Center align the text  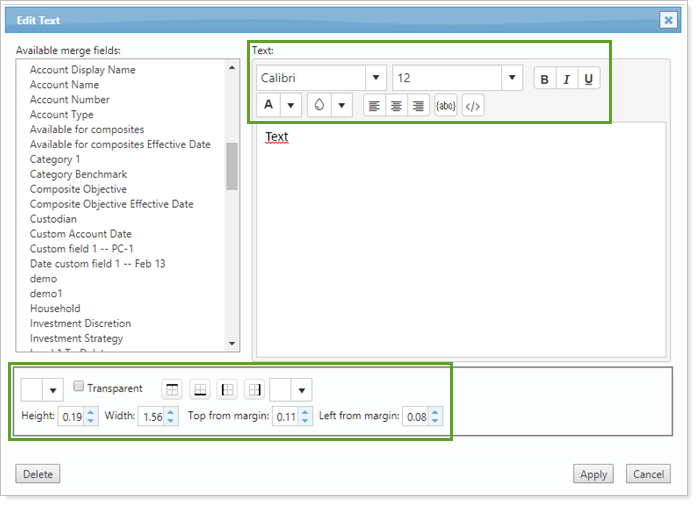pyautogui.click(x=396, y=105)
